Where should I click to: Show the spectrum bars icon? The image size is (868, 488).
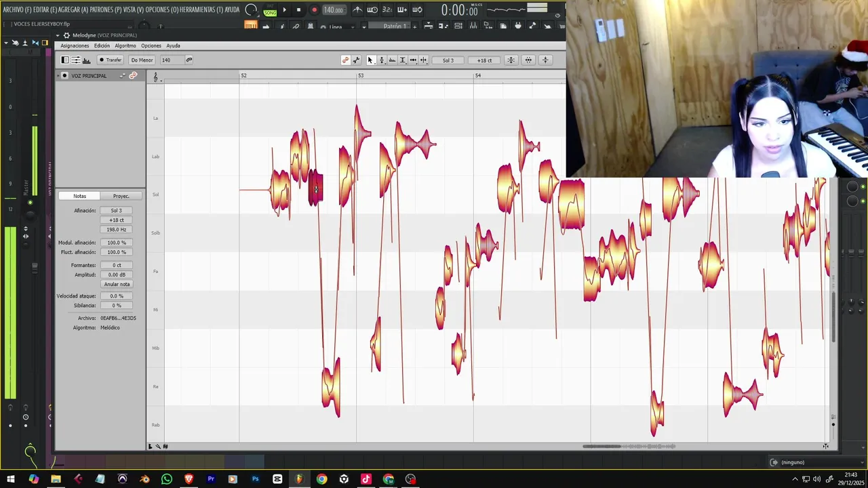pos(87,60)
